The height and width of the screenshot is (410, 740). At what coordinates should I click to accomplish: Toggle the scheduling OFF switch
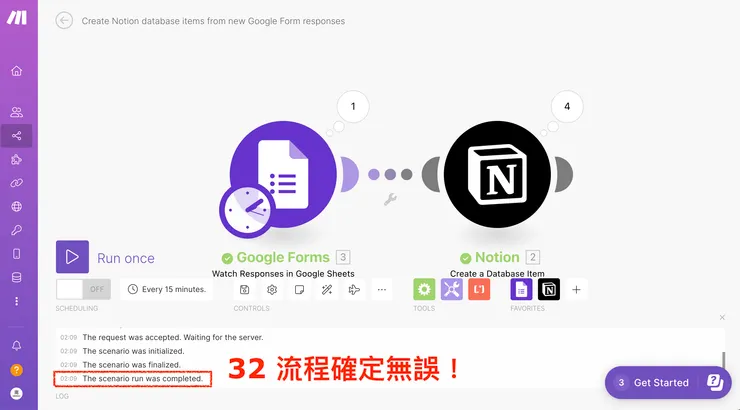click(x=84, y=289)
